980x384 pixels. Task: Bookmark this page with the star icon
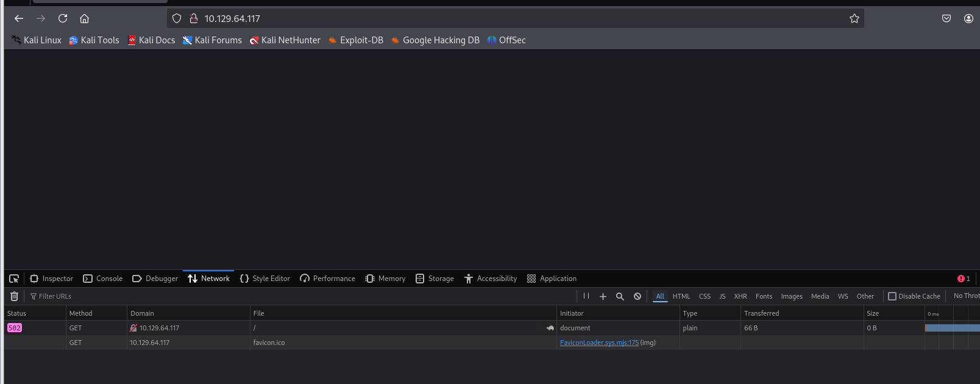tap(854, 19)
